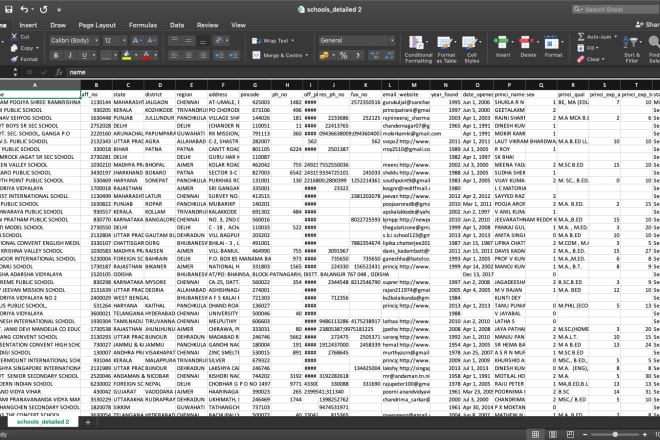
Task: Align cell text to middle
Action: (x=189, y=40)
